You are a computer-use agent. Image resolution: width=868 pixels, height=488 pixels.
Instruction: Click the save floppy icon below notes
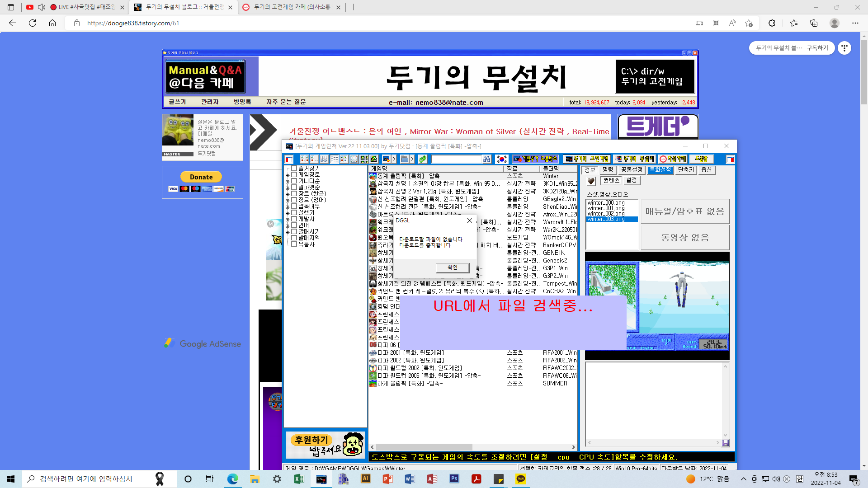point(726,443)
